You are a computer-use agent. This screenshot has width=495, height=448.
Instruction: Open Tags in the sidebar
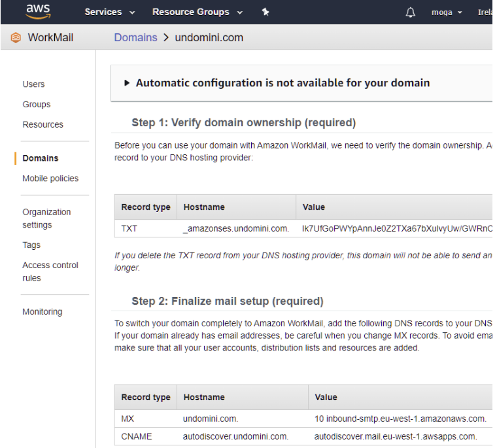[31, 245]
